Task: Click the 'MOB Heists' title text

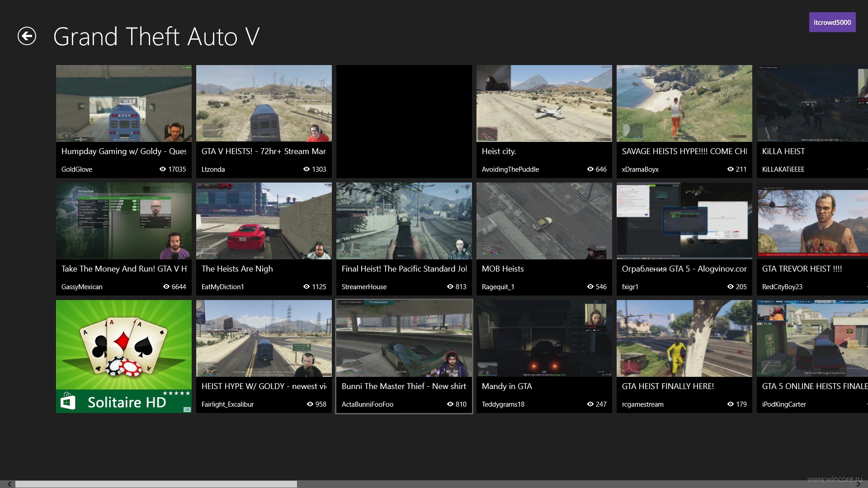Action: pos(503,269)
